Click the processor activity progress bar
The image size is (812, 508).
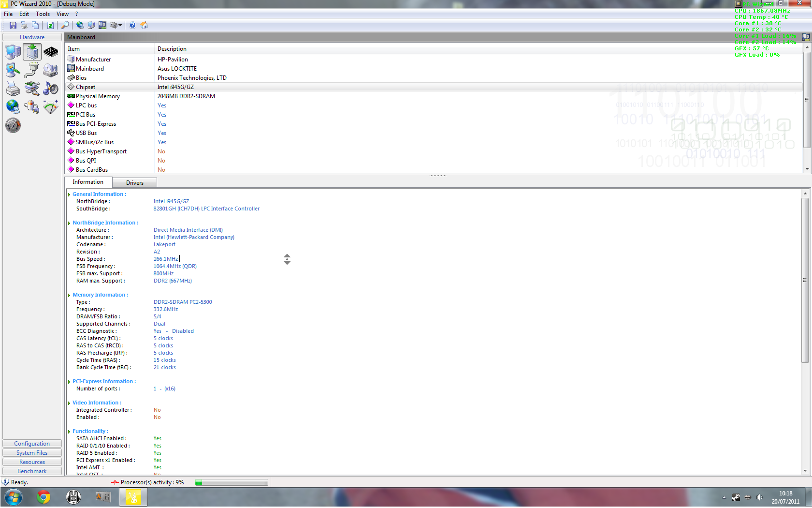(x=232, y=482)
